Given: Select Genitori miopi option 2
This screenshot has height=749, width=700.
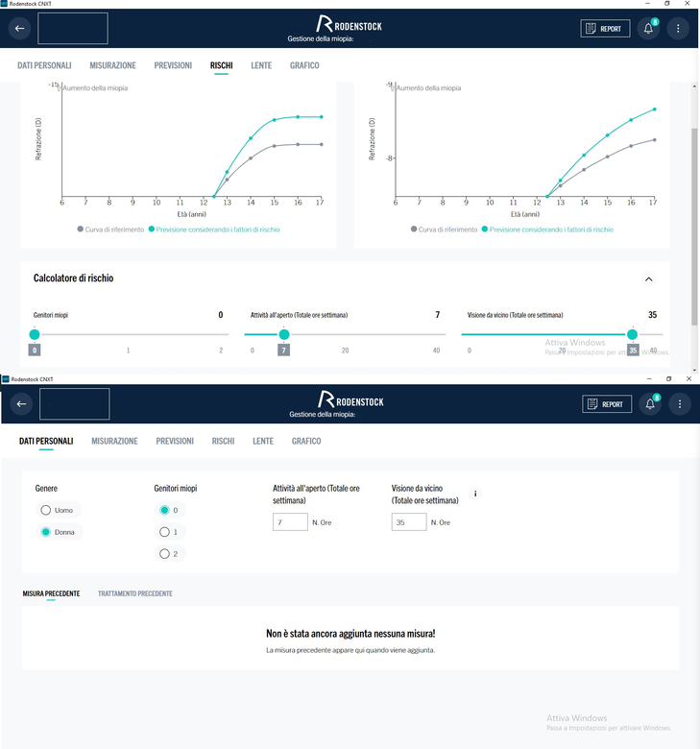Looking at the screenshot, I should coord(164,554).
